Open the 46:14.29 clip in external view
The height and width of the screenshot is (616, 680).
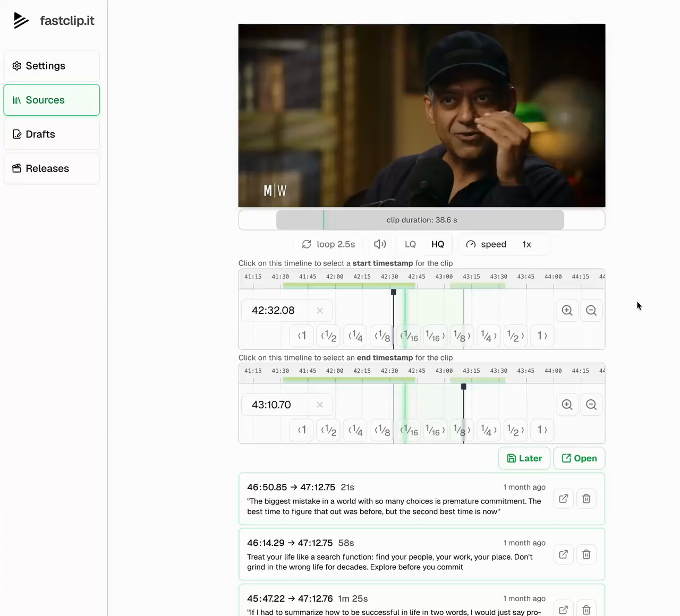click(563, 554)
